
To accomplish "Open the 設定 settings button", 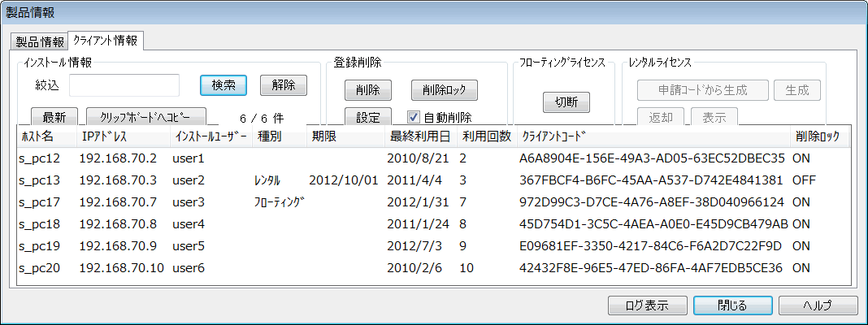I will [368, 117].
